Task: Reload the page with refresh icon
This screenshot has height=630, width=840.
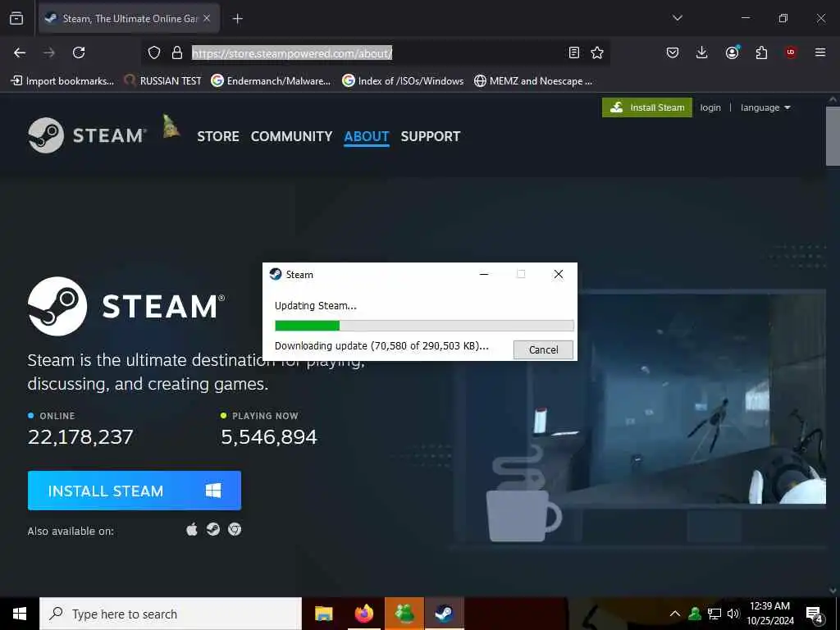Action: pos(79,52)
